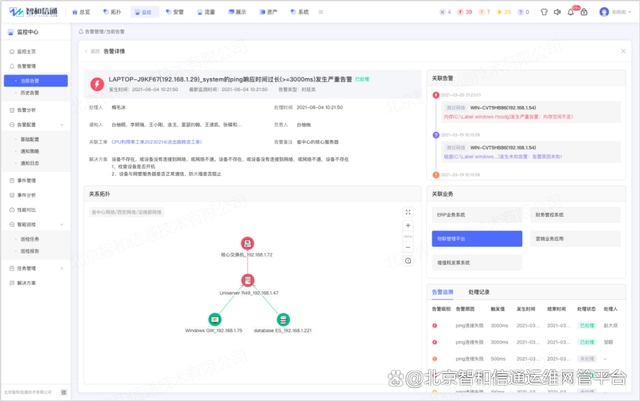Select 当前告警 in the sidebar
The width and height of the screenshot is (640, 401).
click(36, 81)
